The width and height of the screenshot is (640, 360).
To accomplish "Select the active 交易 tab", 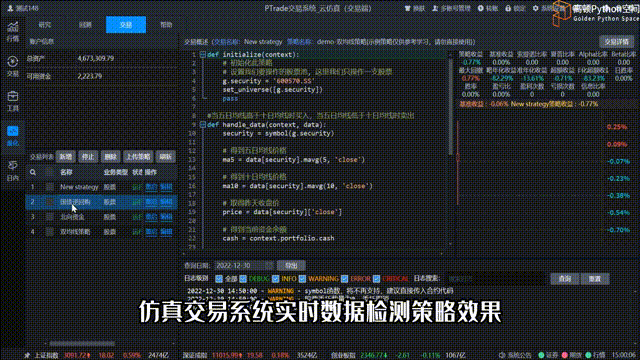I will pos(126,24).
